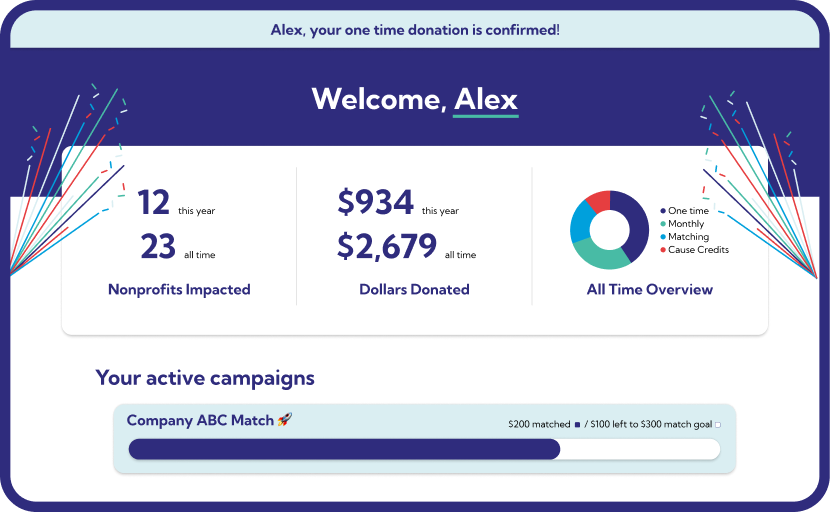Click the underlined Alex name in welcome heading
This screenshot has width=830, height=512.
[486, 100]
